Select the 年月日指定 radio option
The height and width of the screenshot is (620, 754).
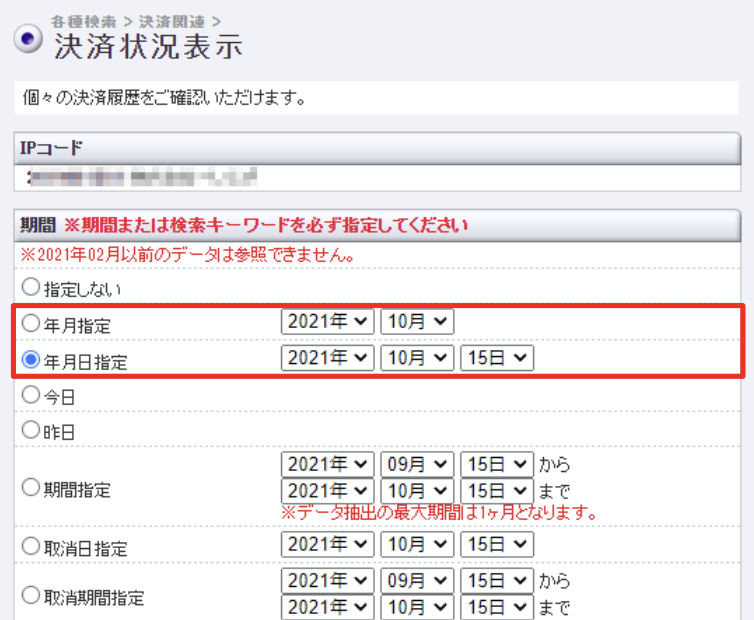[31, 359]
